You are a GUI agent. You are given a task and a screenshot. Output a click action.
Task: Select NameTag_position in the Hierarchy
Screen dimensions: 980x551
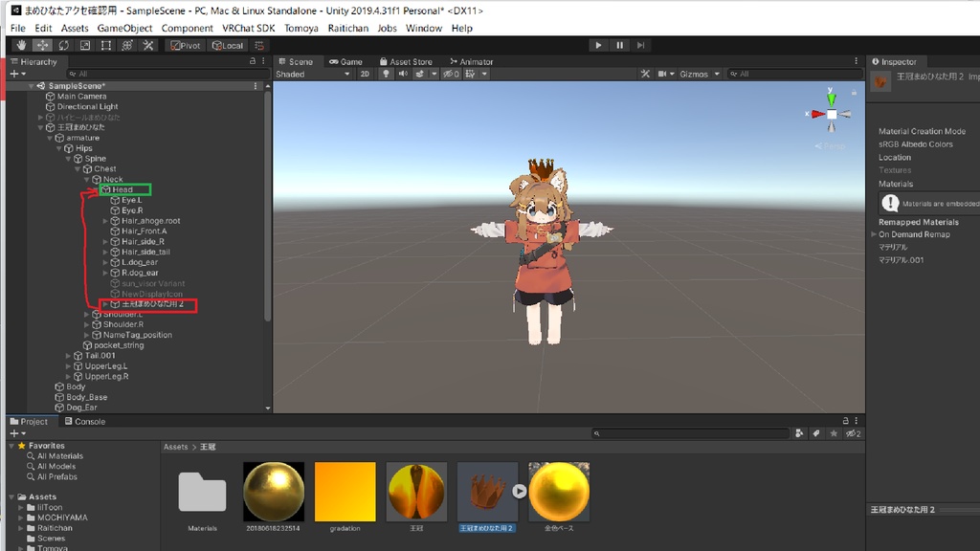pos(137,335)
